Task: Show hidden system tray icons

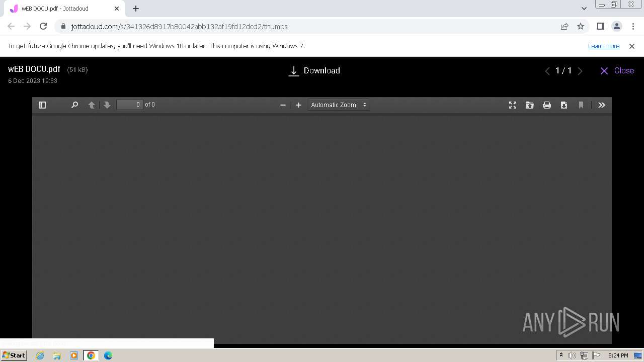Action: click(561, 355)
